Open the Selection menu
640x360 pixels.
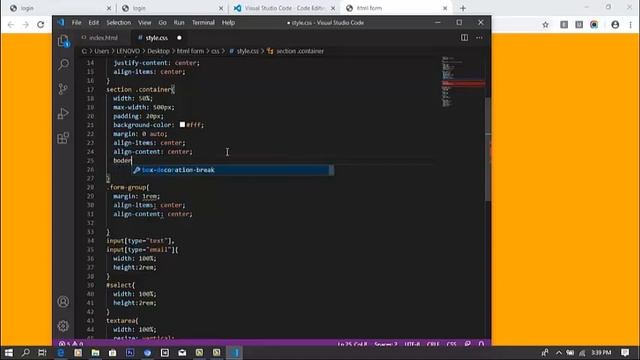[118, 22]
